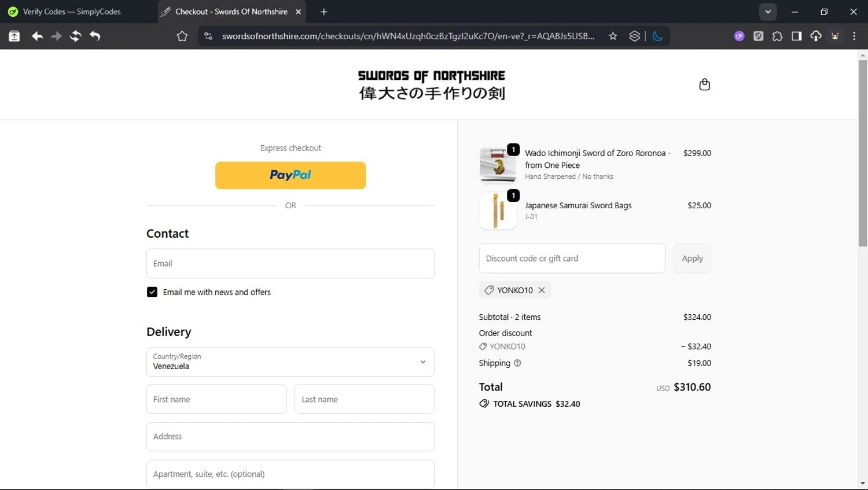
Task: Click the $299.00 sword price
Action: 697,153
